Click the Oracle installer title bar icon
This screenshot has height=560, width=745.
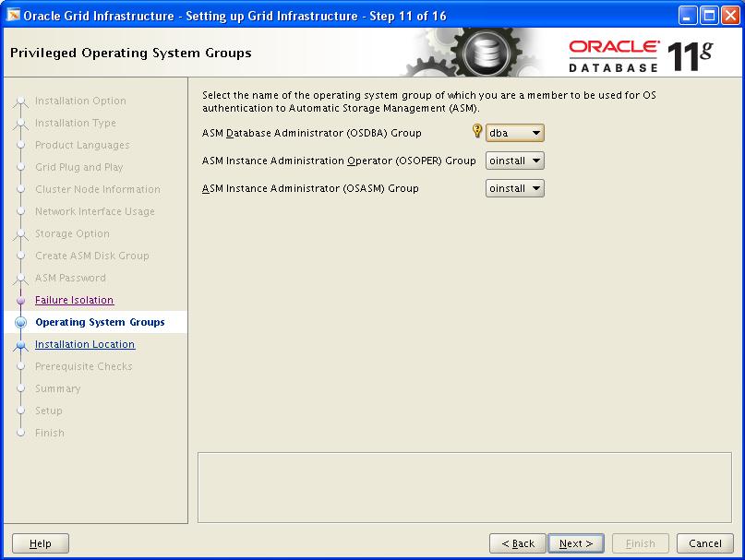point(13,15)
